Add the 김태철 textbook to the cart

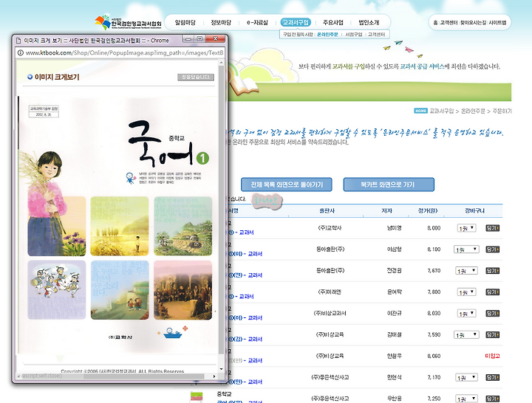click(x=492, y=335)
